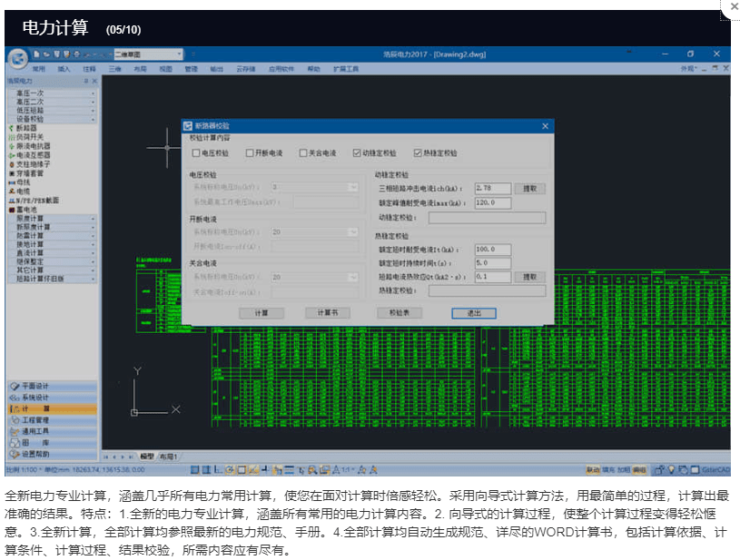
Task: Click the 校验表 button
Action: [400, 313]
